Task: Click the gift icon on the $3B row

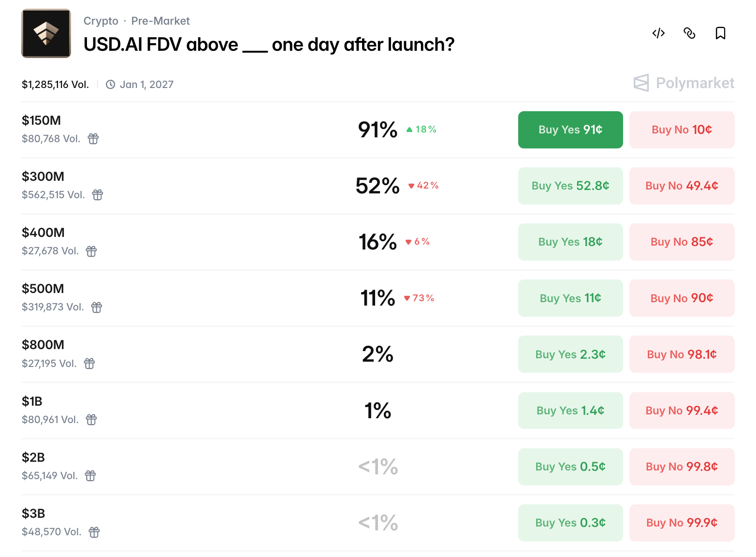Action: click(x=94, y=532)
